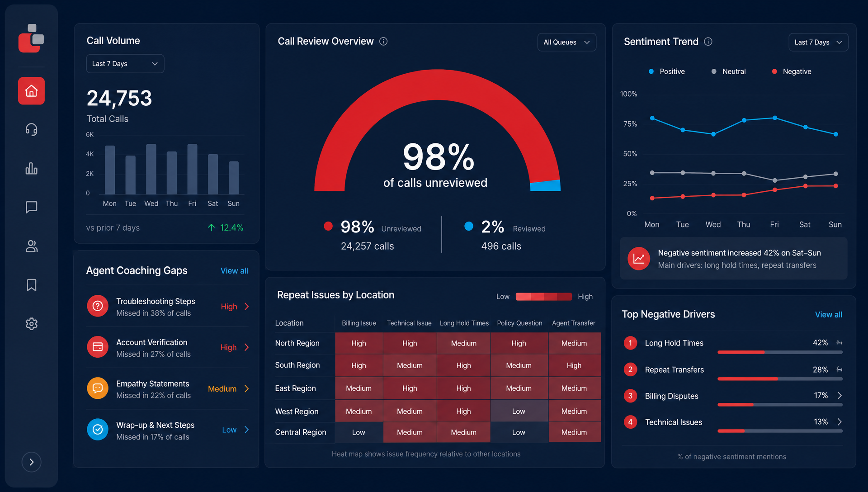Open the Empathy Statements coaching gap
This screenshot has width=868, height=492.
pos(167,389)
